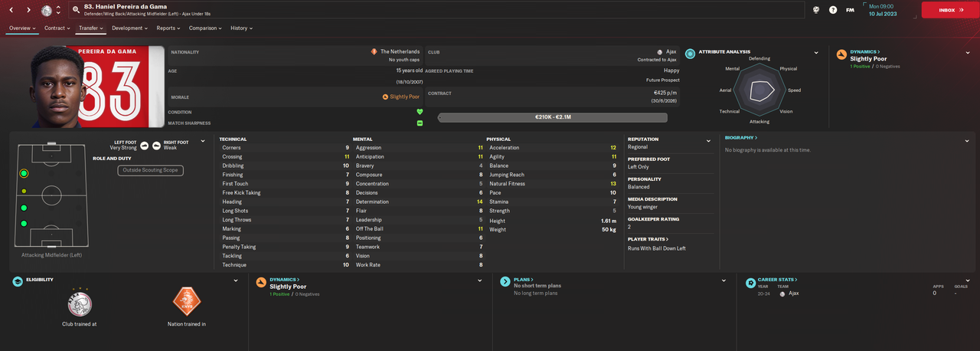This screenshot has height=351, width=980.
Task: Open the manager profile icon
Action: point(816,10)
